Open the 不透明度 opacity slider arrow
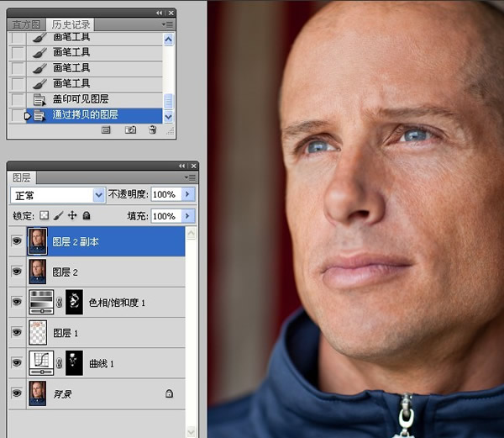Viewport: 504px width, 438px height. tap(187, 194)
